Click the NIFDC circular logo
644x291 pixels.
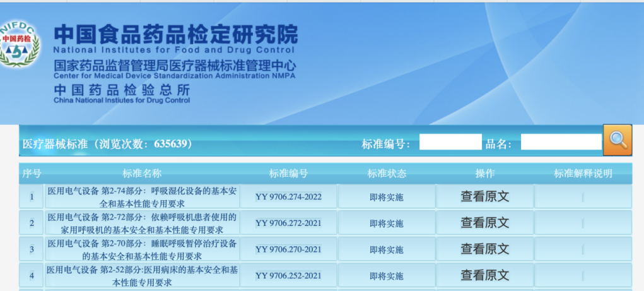point(20,44)
